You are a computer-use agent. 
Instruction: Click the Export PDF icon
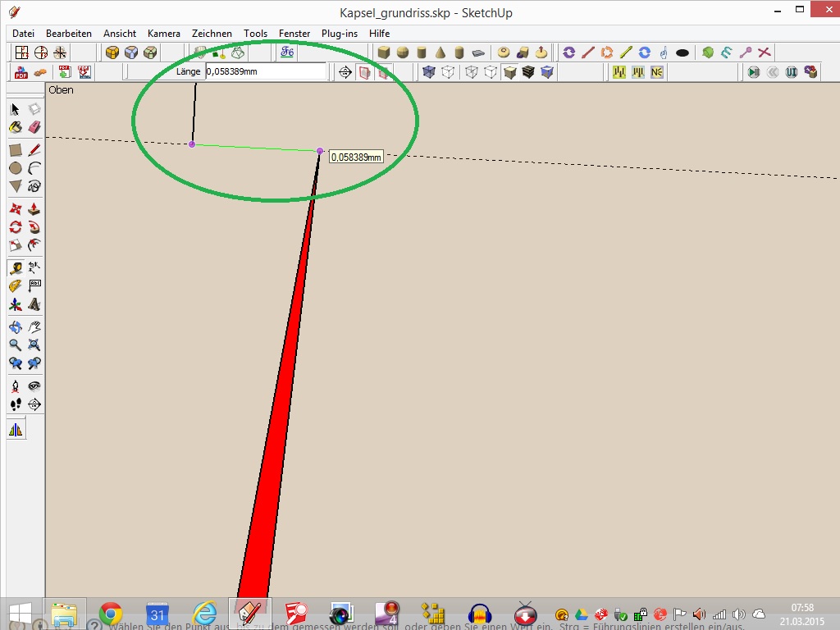21,72
